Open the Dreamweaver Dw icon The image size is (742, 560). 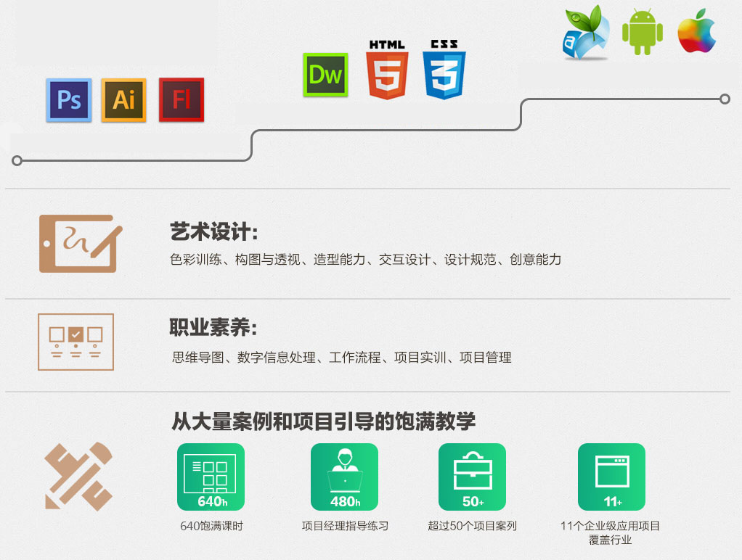tap(325, 75)
